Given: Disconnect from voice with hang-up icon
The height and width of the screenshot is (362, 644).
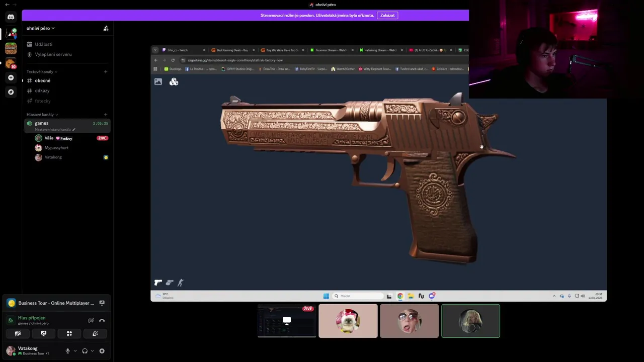Looking at the screenshot, I should tap(102, 320).
